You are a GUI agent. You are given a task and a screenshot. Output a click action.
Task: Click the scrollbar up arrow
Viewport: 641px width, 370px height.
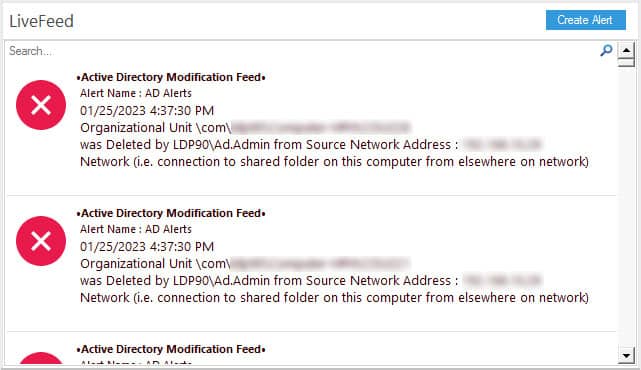[626, 50]
